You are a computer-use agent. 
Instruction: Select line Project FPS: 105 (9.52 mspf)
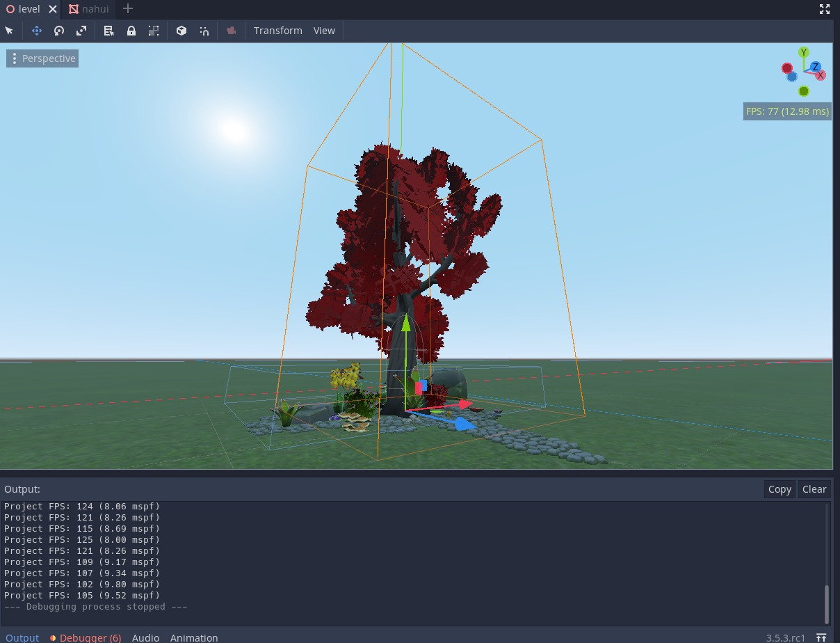tap(82, 596)
